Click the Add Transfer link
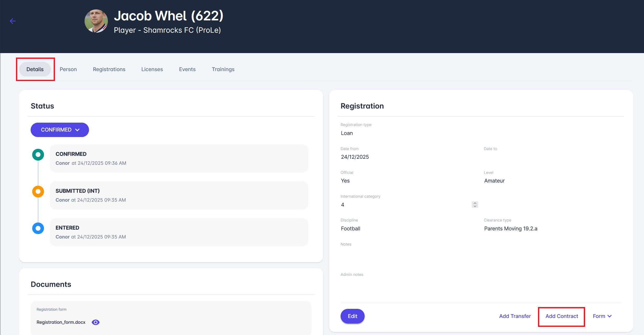Screen dimensions: 644x335 tap(515, 316)
